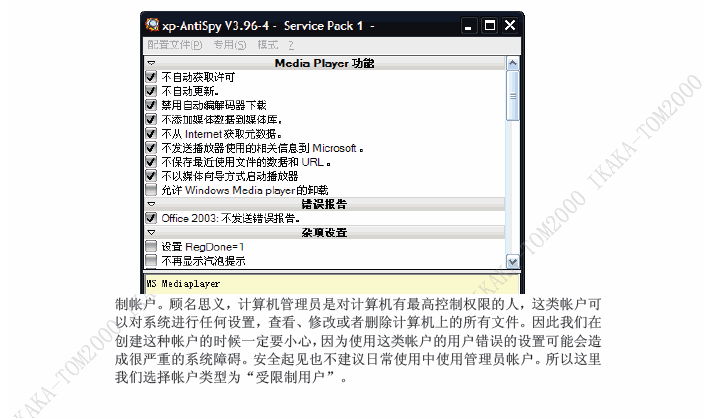Check 不再显示汽泡提示 checkbox
Image resolution: width=716 pixels, height=418 pixels.
(x=151, y=261)
